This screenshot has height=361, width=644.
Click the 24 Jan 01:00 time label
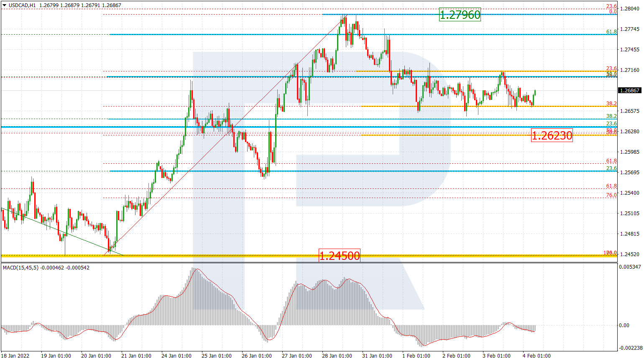click(176, 356)
